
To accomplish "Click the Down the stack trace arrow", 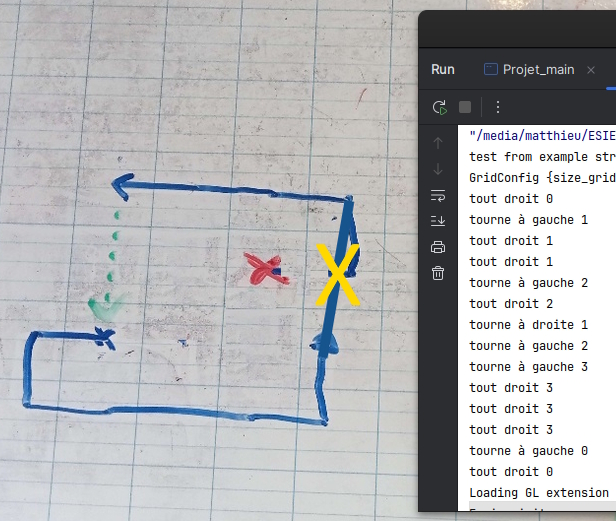I will [x=438, y=169].
